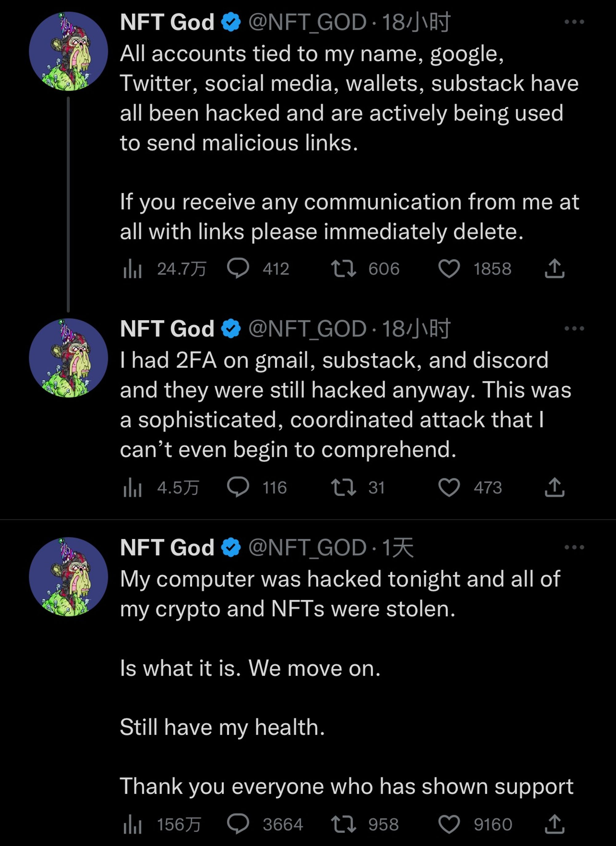Reply to the tweet with 116 comments
Image resolution: width=616 pixels, height=846 pixels.
point(238,487)
